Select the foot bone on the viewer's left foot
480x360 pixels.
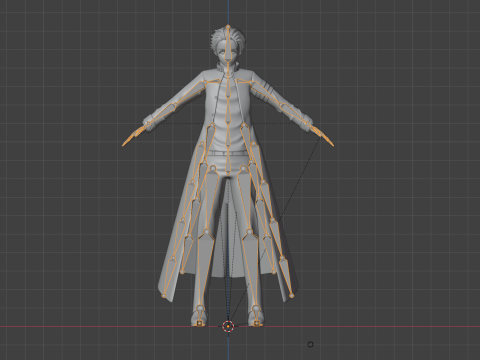tap(200, 315)
